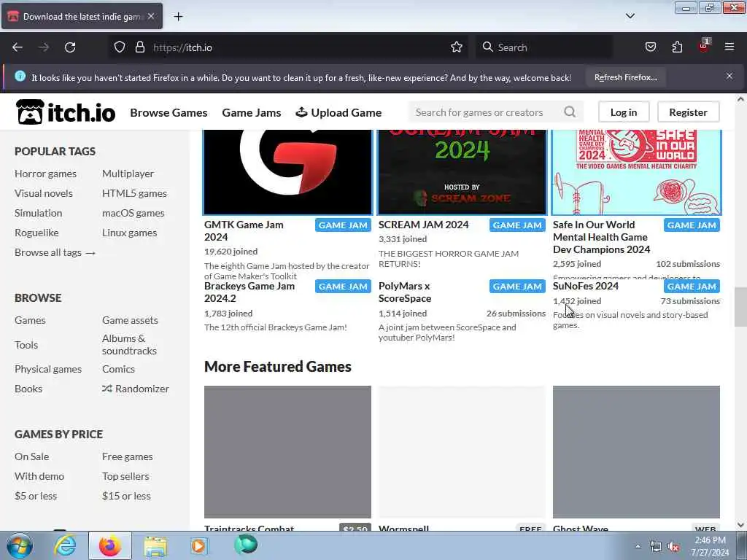Click the GMTK Game Jam thumbnail image
The width and height of the screenshot is (747, 560).
click(x=287, y=172)
